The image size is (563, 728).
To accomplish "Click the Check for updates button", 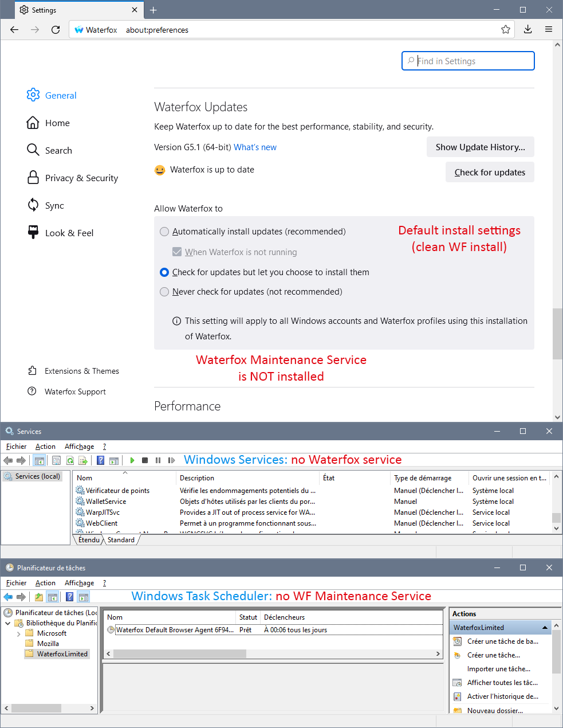I will [x=490, y=172].
